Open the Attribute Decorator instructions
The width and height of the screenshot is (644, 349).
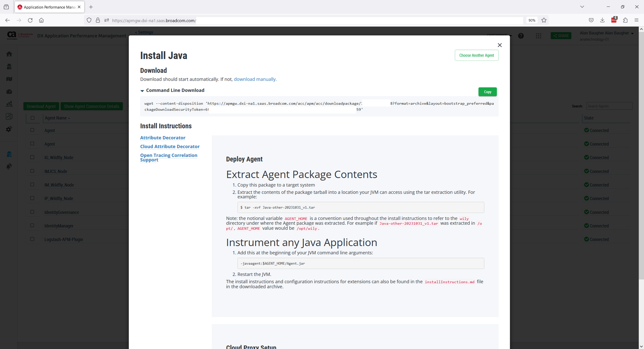coord(163,138)
